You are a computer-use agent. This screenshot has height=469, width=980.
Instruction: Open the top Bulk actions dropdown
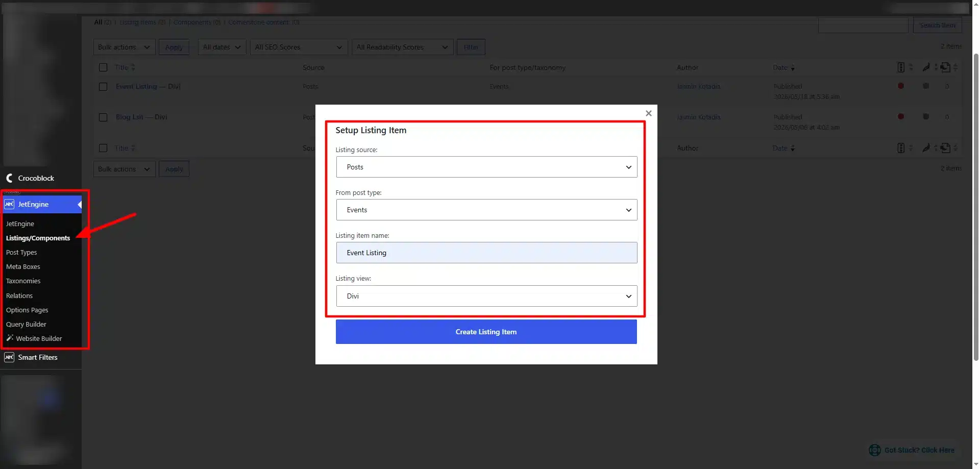click(x=124, y=47)
